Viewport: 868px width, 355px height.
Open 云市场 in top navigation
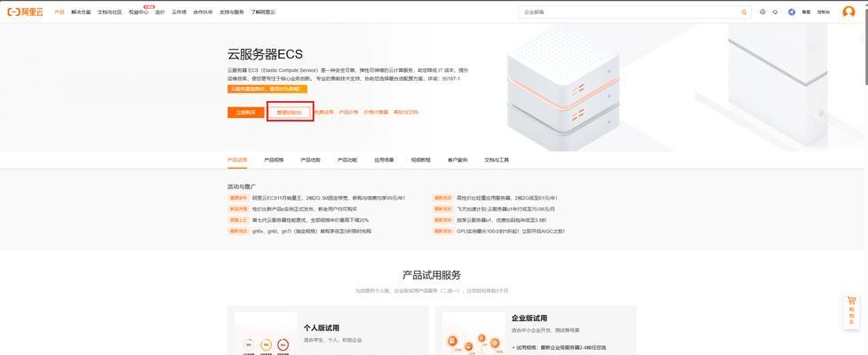pyautogui.click(x=179, y=12)
